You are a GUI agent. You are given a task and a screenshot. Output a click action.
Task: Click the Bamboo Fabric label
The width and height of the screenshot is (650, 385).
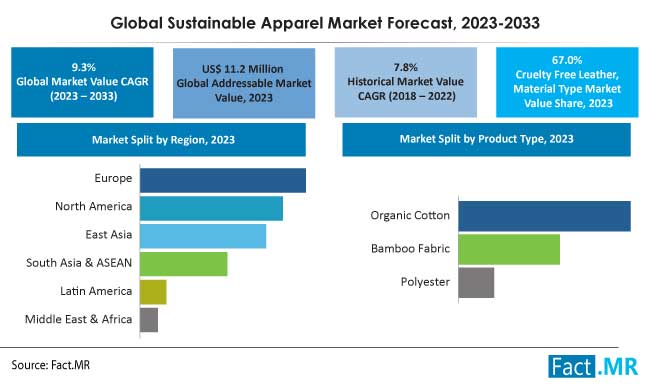[x=410, y=249]
